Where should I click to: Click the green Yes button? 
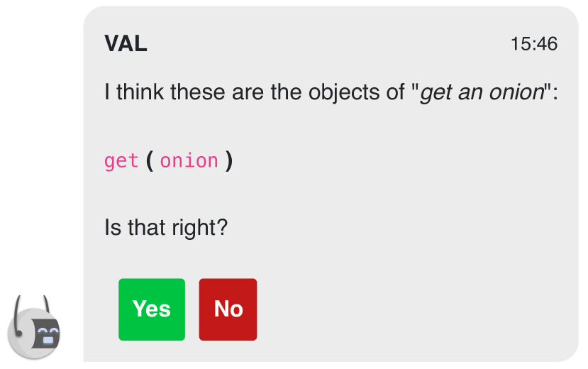point(152,309)
